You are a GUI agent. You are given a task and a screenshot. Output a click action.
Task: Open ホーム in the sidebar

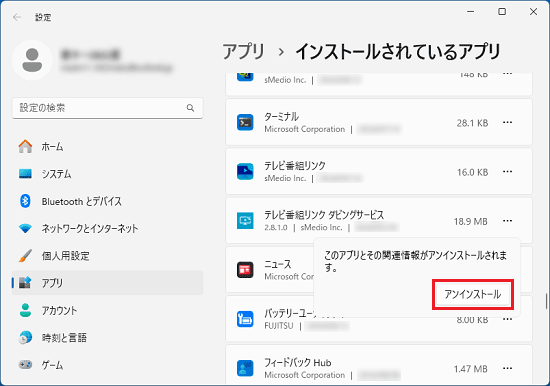coord(107,146)
